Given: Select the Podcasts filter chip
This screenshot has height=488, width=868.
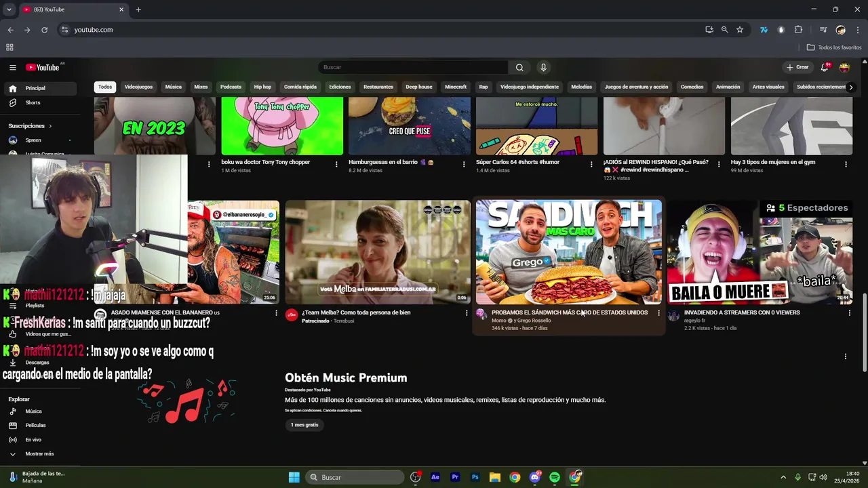Looking at the screenshot, I should 231,87.
